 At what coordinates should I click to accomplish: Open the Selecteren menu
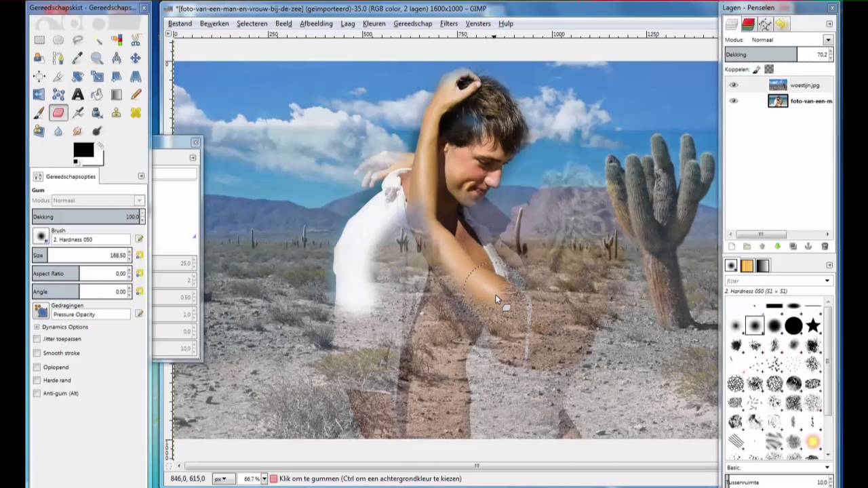click(252, 24)
